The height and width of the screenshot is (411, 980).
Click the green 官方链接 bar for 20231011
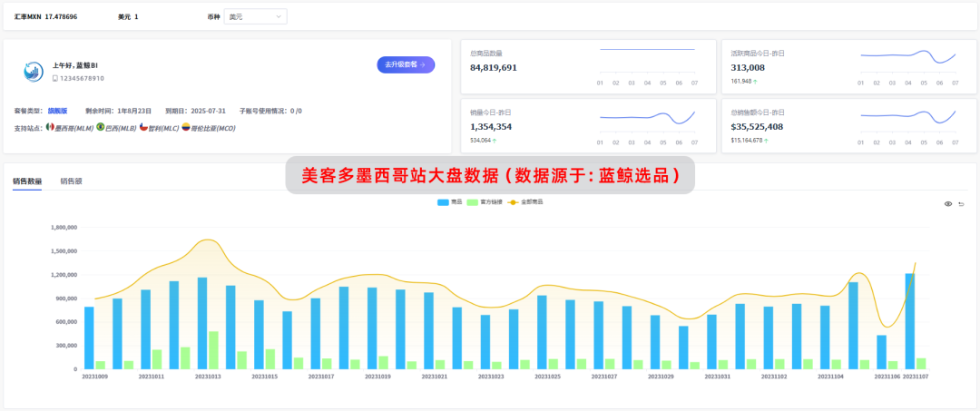(157, 359)
